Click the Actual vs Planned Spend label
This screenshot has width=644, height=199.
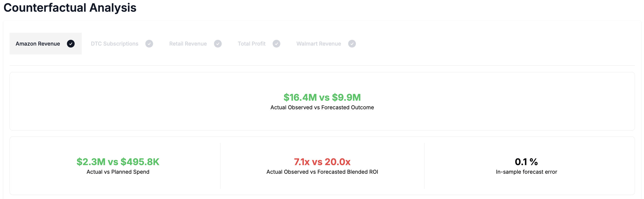pos(118,172)
